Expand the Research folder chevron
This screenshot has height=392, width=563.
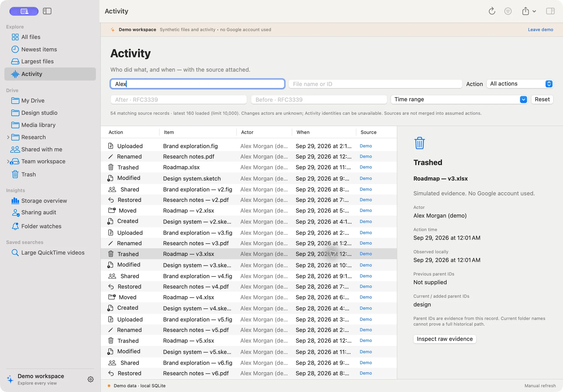tap(8, 137)
